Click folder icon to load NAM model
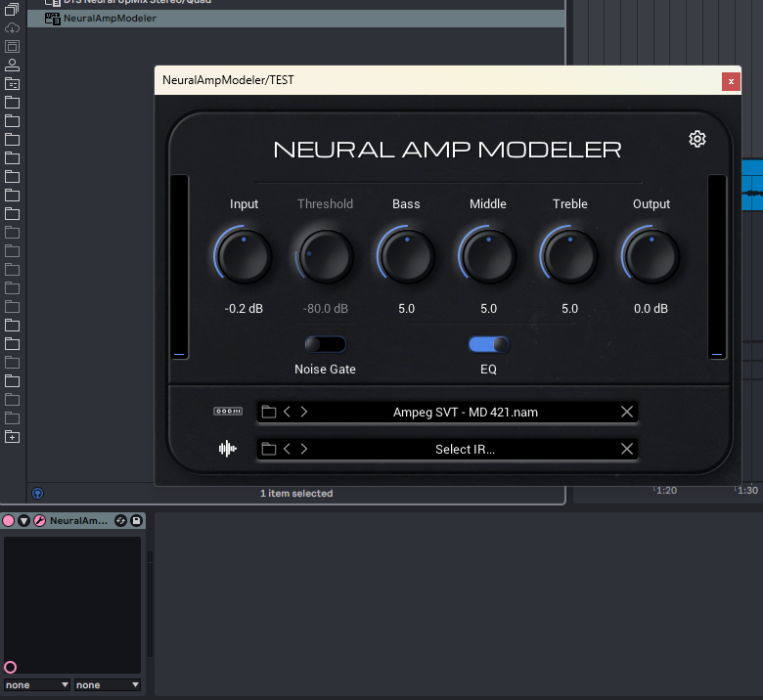This screenshot has height=700, width=763. (269, 412)
